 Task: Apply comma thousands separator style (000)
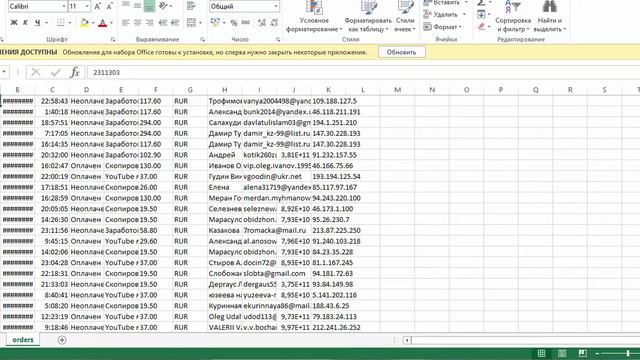[x=246, y=23]
